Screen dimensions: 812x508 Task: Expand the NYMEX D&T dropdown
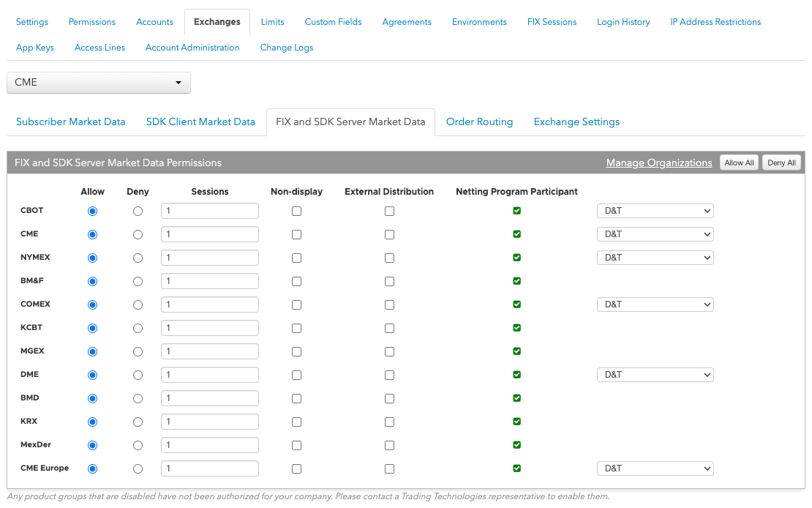click(x=655, y=258)
